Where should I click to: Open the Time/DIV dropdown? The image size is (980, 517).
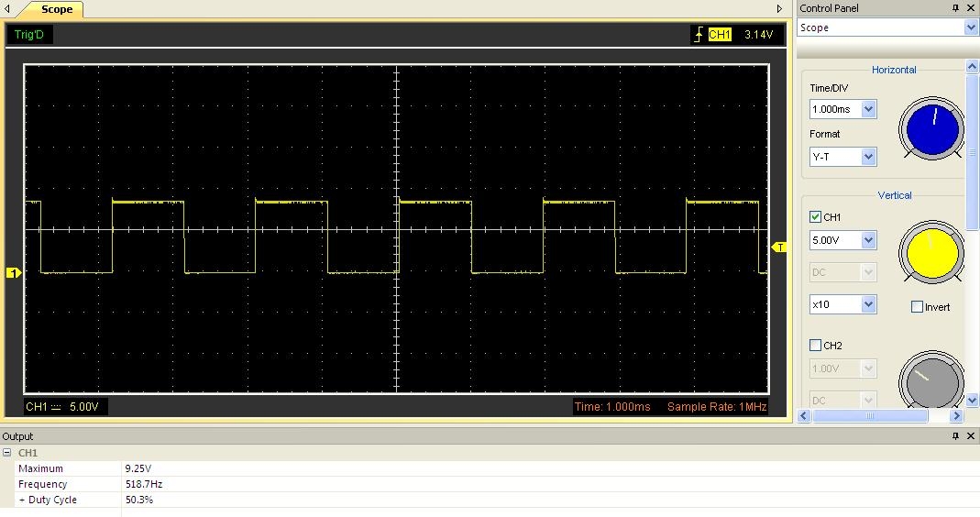pos(869,109)
